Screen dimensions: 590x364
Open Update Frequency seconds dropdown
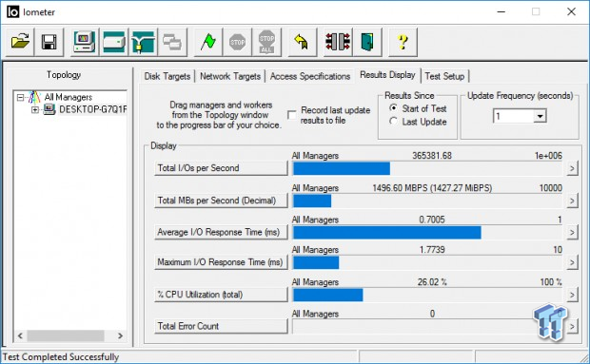[x=540, y=116]
